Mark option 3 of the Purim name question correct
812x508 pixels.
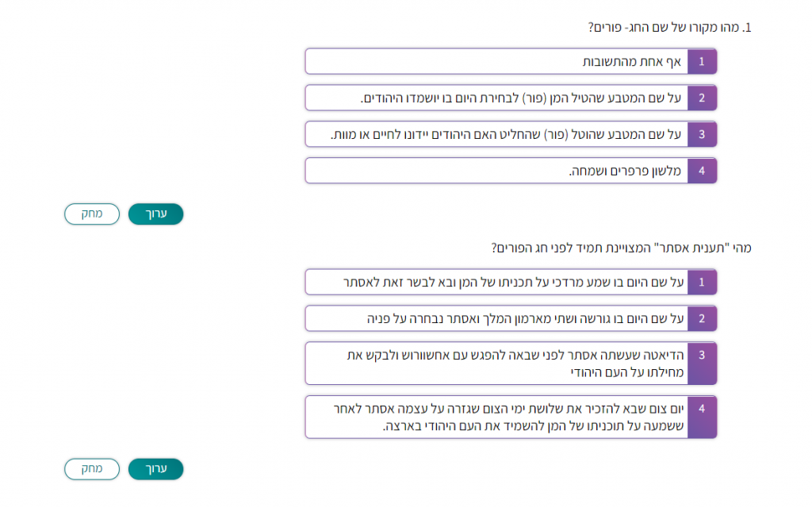555,134
